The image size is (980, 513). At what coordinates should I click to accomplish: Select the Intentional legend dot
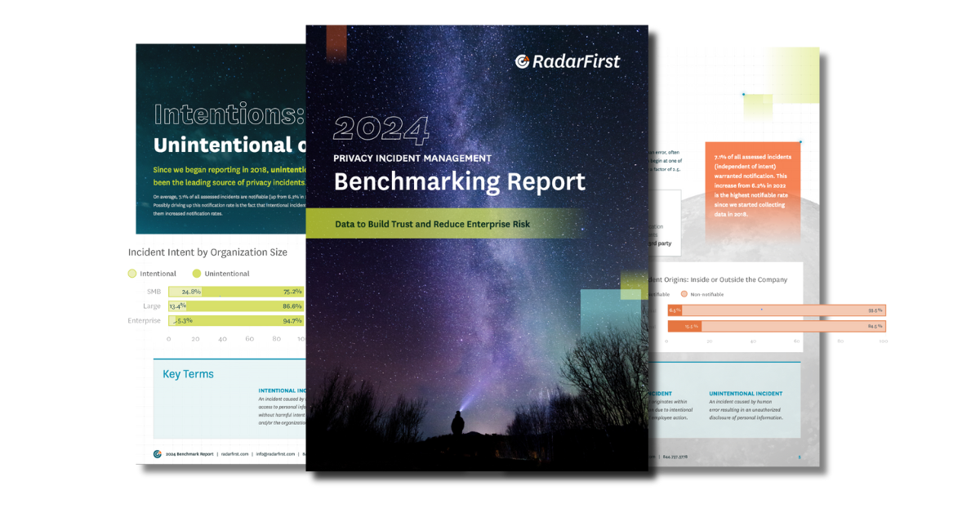click(131, 274)
